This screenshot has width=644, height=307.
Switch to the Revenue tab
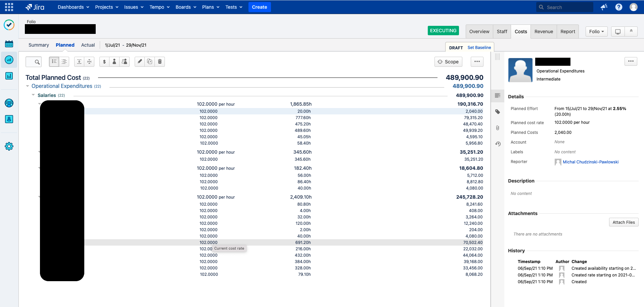click(x=544, y=32)
